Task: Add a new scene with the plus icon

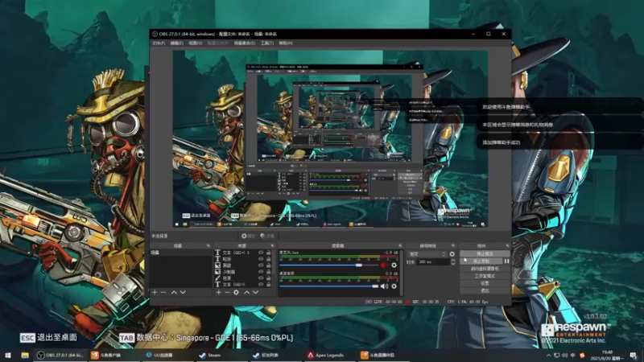Action: 155,292
